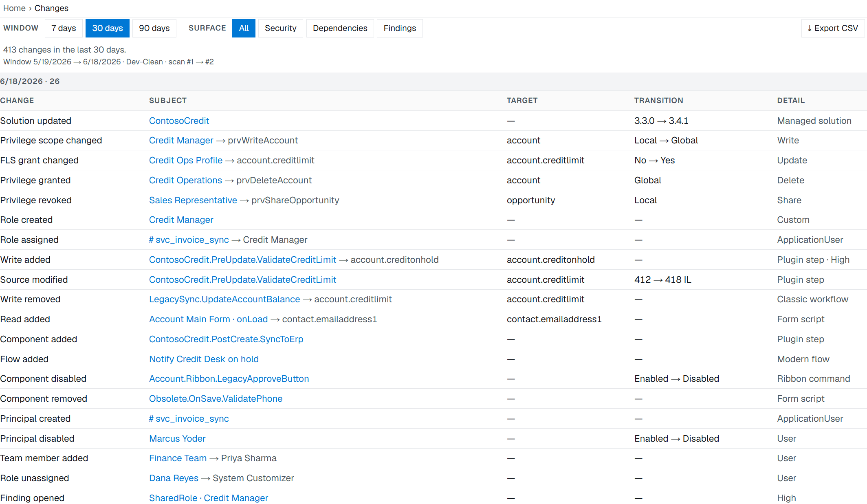
Task: Open Credit Manager in Role created row
Action: (181, 220)
